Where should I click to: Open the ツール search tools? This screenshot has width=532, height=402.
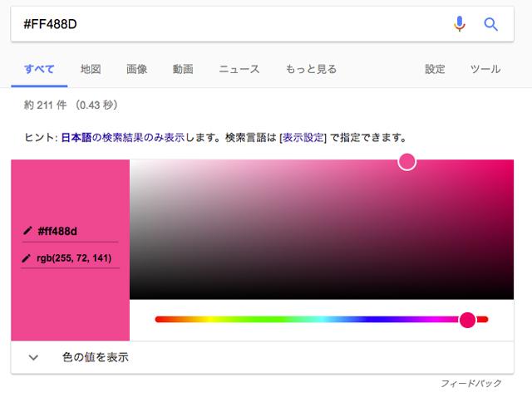click(x=485, y=69)
